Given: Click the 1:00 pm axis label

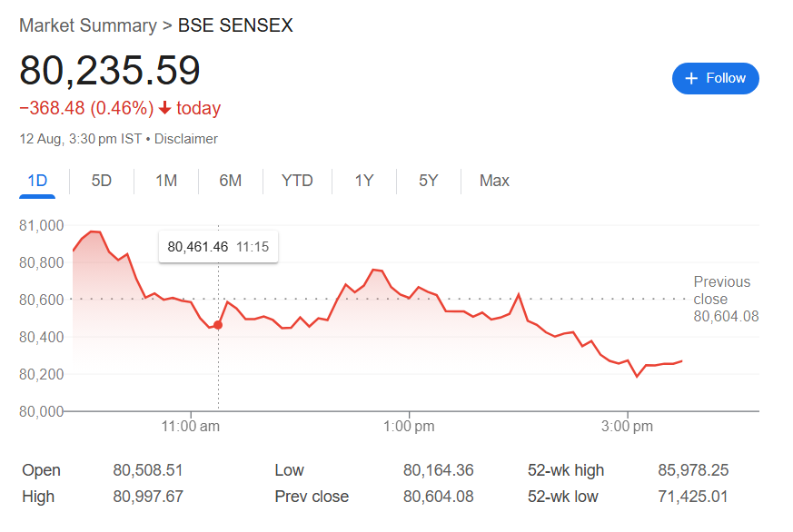Looking at the screenshot, I should [x=409, y=427].
